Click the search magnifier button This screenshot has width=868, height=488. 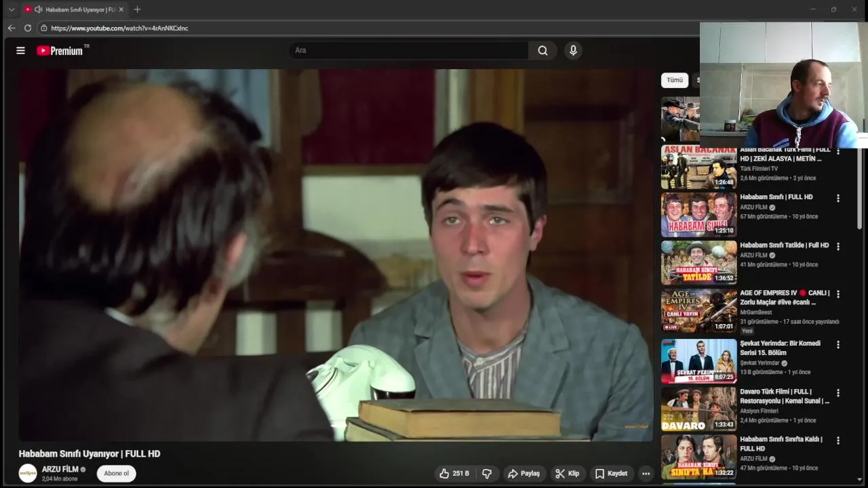pyautogui.click(x=542, y=50)
